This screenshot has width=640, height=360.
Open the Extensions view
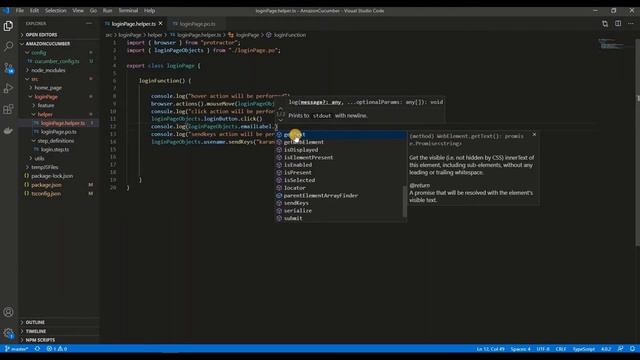click(x=8, y=109)
